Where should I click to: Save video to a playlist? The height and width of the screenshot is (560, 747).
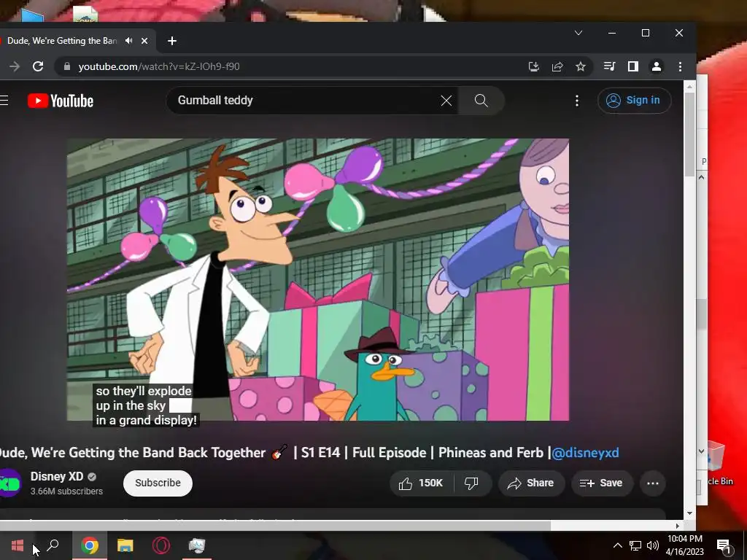[x=602, y=483]
